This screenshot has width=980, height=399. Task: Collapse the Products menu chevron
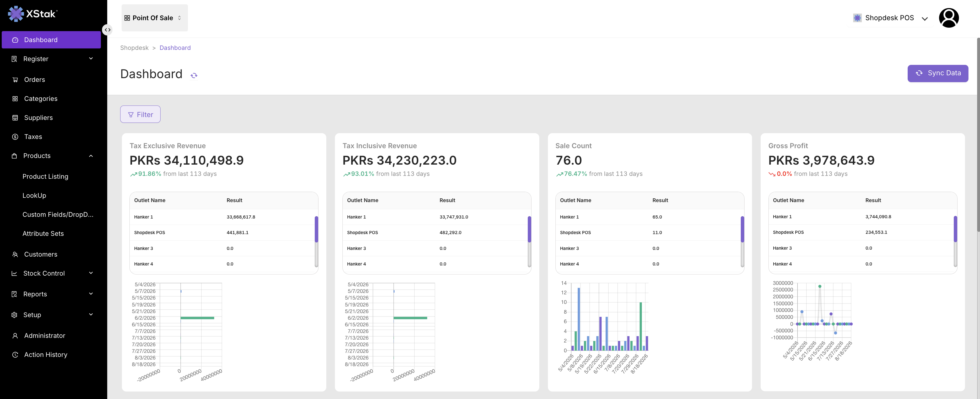pyautogui.click(x=91, y=156)
